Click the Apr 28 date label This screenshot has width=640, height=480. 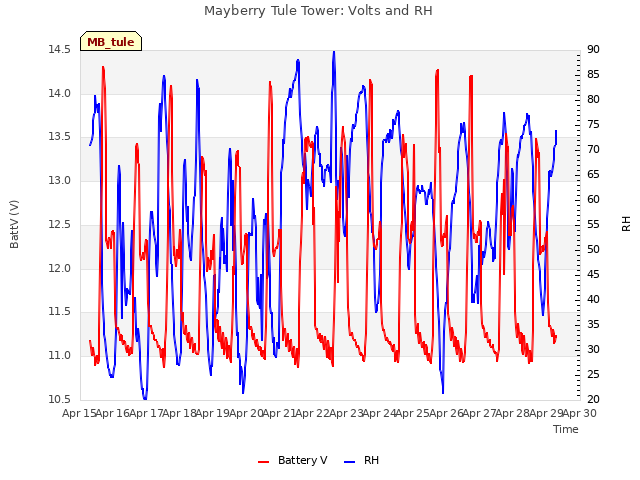(513, 413)
